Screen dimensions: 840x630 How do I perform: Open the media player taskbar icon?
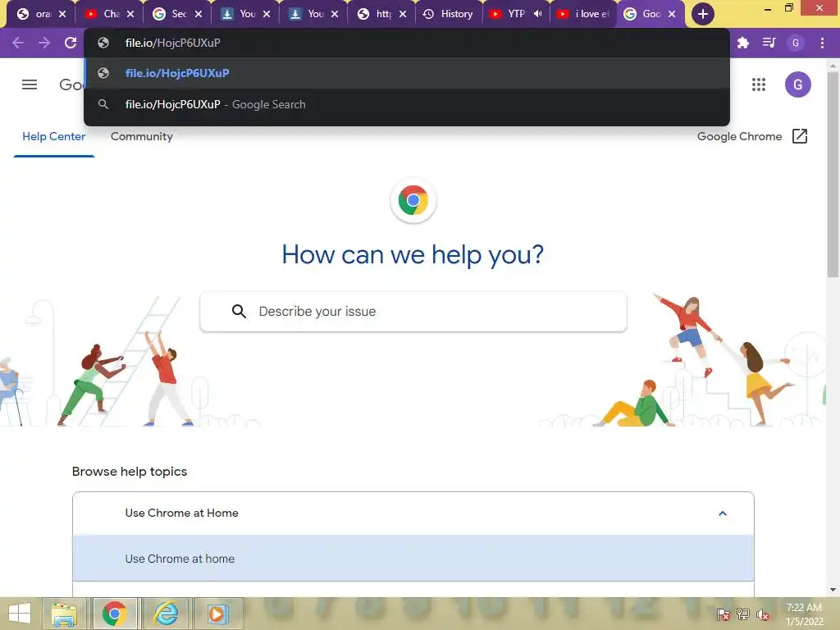(217, 614)
